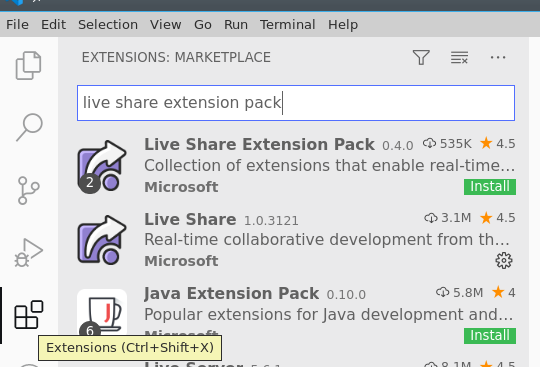Open the Run menu

(x=236, y=25)
